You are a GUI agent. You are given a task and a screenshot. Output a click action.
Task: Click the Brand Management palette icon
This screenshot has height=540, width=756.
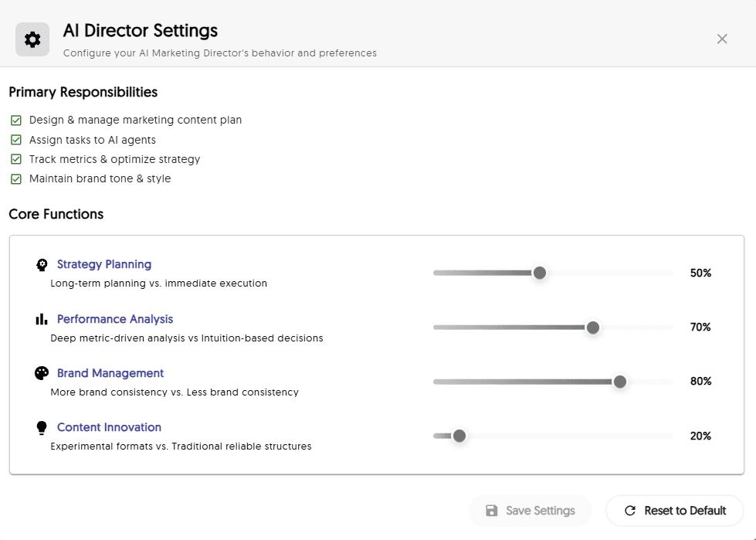(42, 373)
